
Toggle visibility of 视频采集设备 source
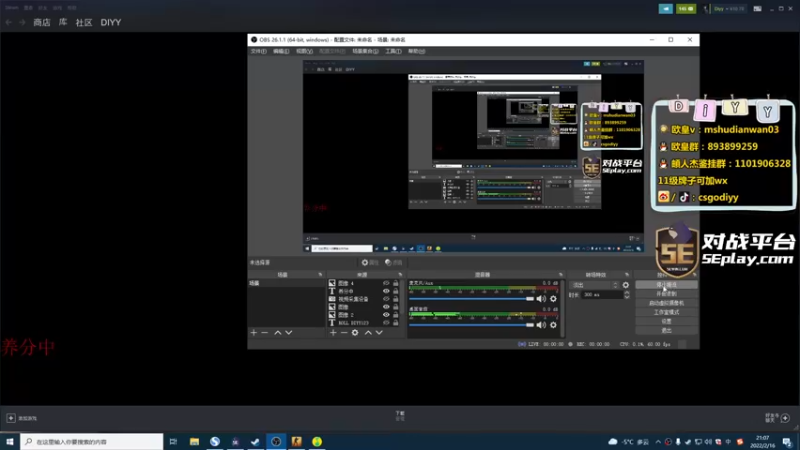386,299
